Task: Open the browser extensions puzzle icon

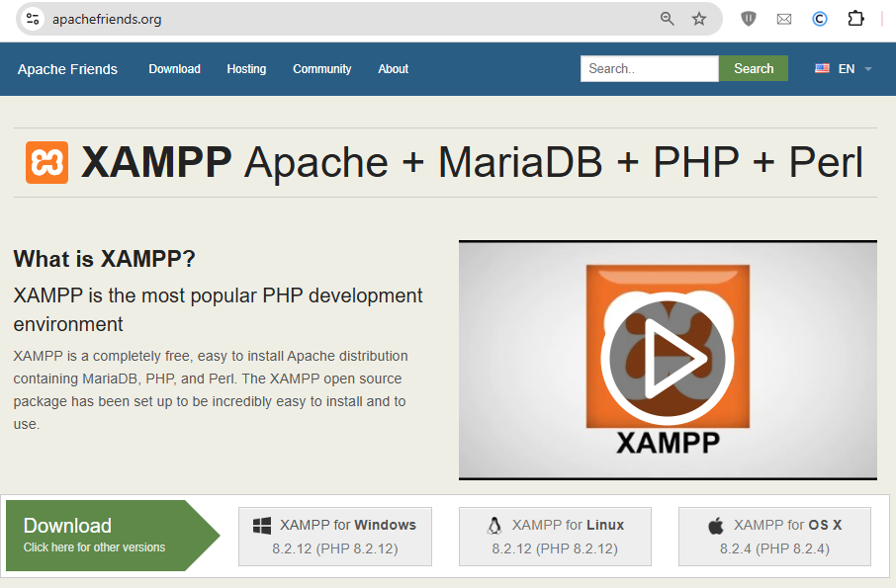Action: [854, 18]
